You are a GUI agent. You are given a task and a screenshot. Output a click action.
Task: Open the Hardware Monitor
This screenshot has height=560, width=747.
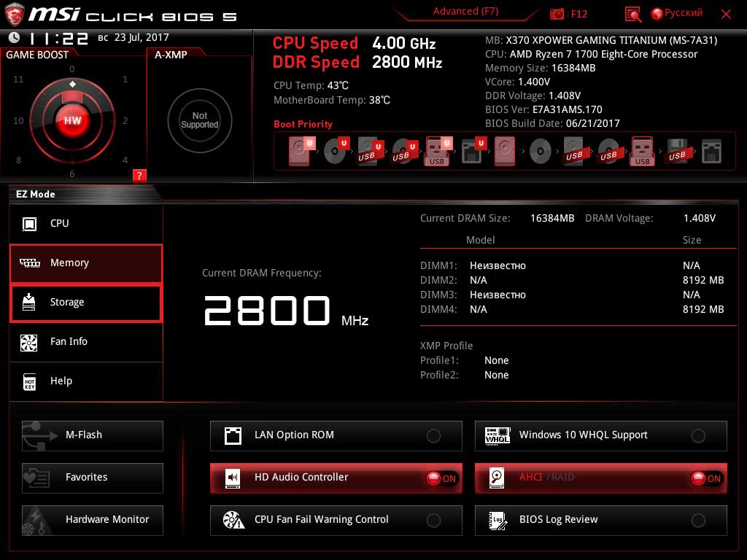(x=93, y=521)
